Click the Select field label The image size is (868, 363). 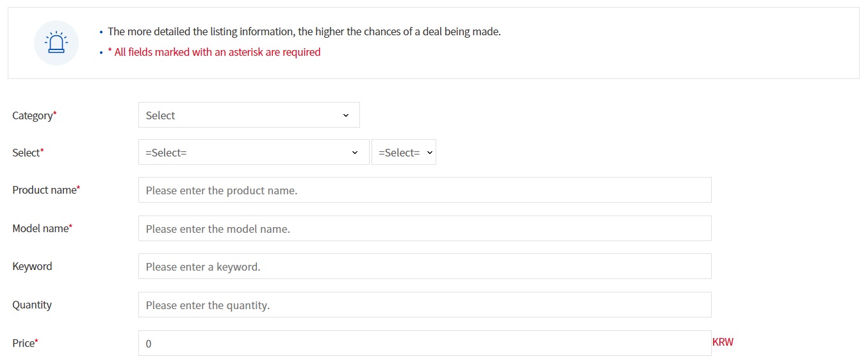[26, 153]
